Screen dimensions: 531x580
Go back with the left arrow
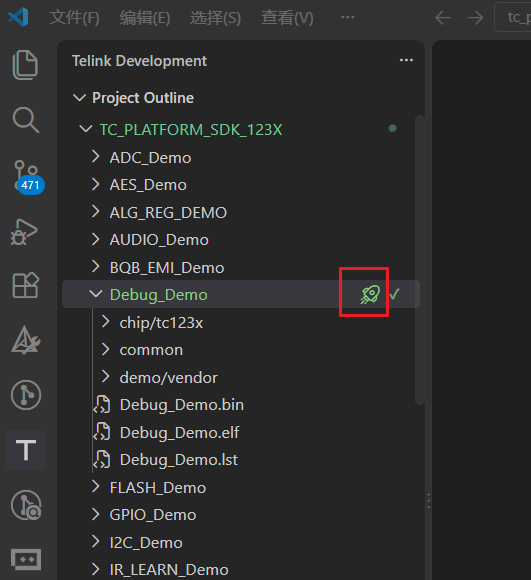tap(443, 17)
